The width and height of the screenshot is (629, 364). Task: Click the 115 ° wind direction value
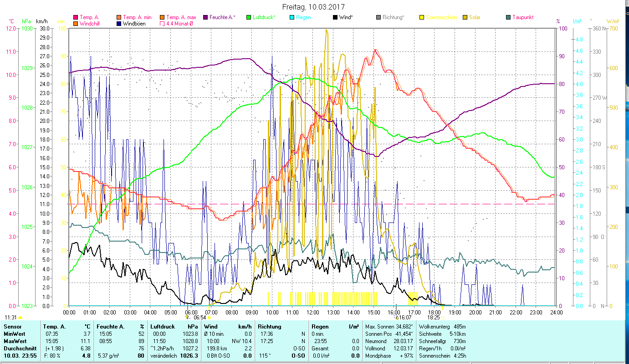point(265,356)
